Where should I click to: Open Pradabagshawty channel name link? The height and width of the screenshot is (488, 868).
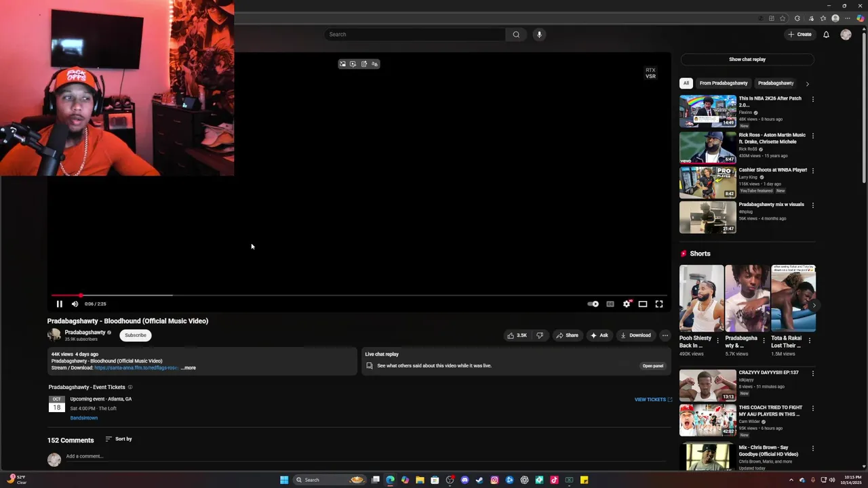coord(85,333)
